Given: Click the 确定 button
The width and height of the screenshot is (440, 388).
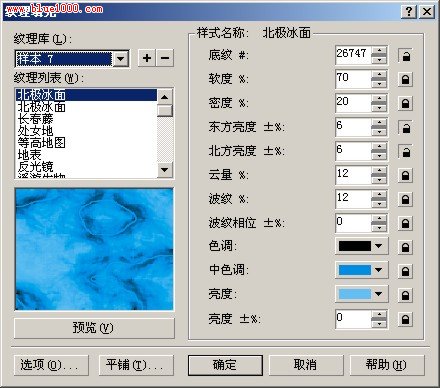Looking at the screenshot, I should tap(225, 365).
